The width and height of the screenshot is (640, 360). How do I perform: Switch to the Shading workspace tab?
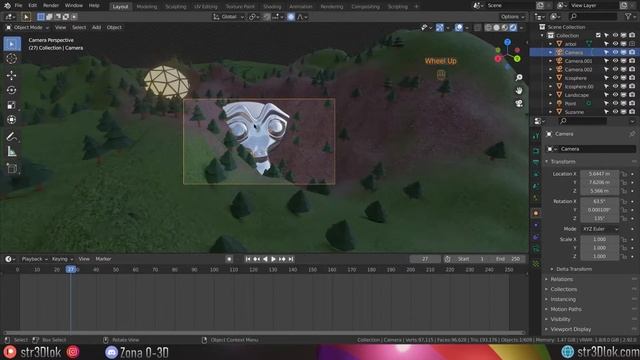tap(272, 7)
